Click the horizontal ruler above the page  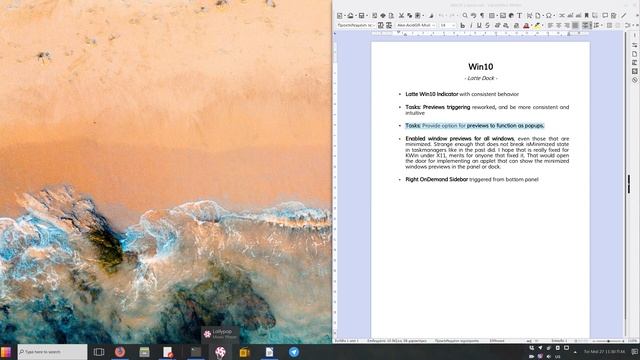[x=480, y=34]
